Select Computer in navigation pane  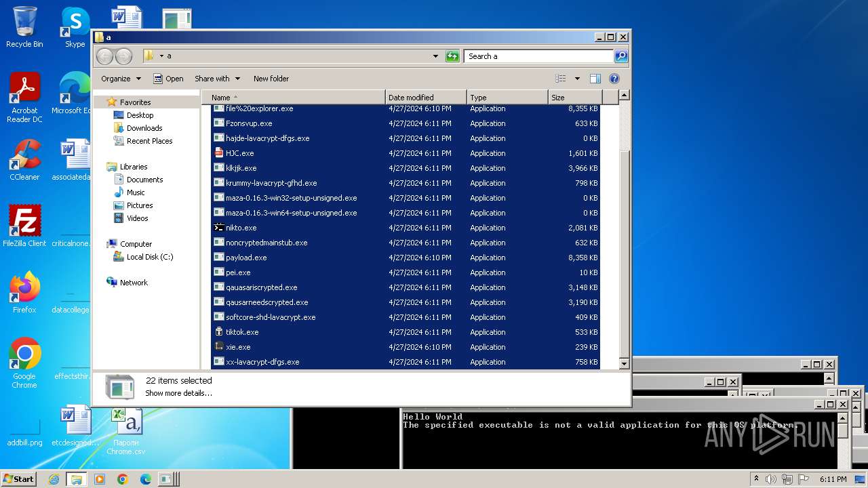coord(136,244)
